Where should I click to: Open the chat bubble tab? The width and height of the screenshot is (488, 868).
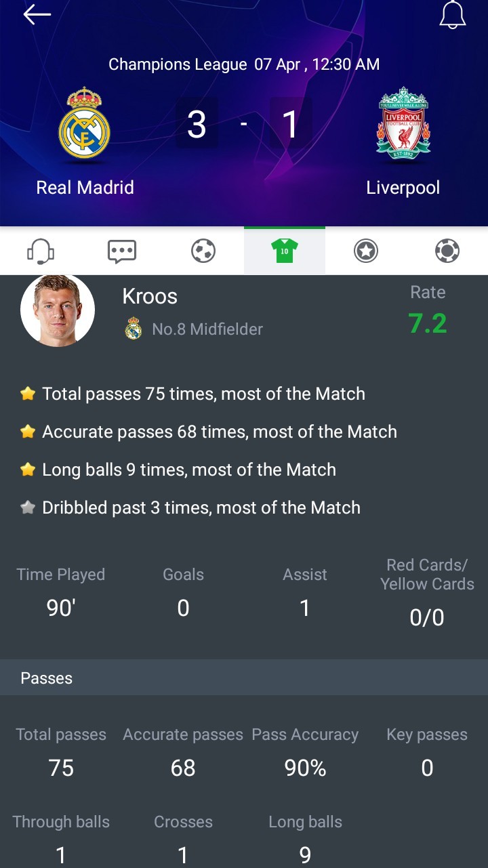(122, 251)
